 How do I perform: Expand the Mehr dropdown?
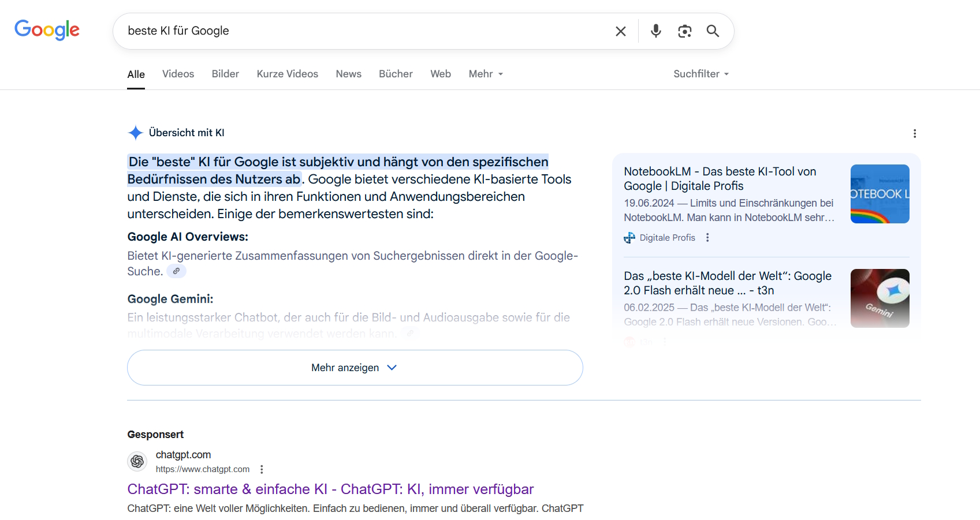(486, 74)
